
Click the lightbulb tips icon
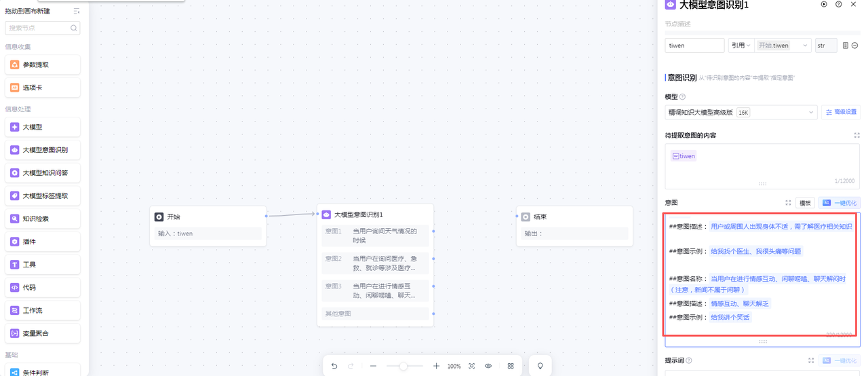(x=540, y=366)
